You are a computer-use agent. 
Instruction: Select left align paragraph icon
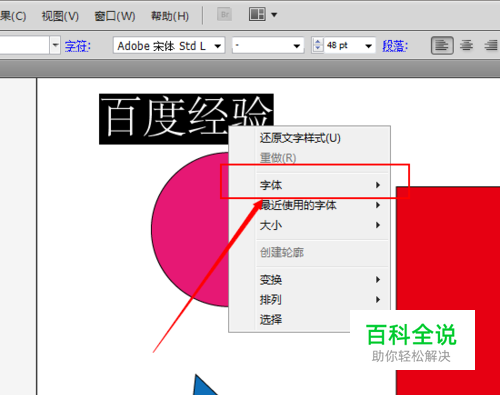pyautogui.click(x=442, y=45)
